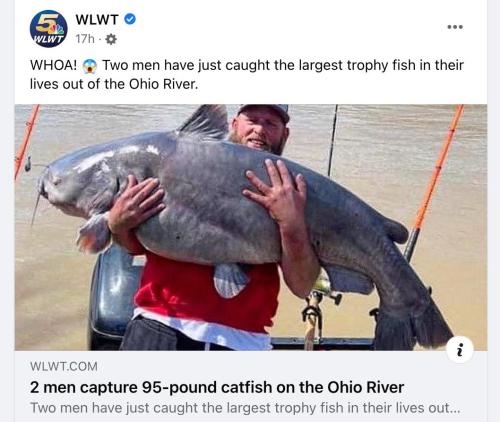Click the man's red shirt in the photo
The image size is (500, 422).
click(x=208, y=293)
